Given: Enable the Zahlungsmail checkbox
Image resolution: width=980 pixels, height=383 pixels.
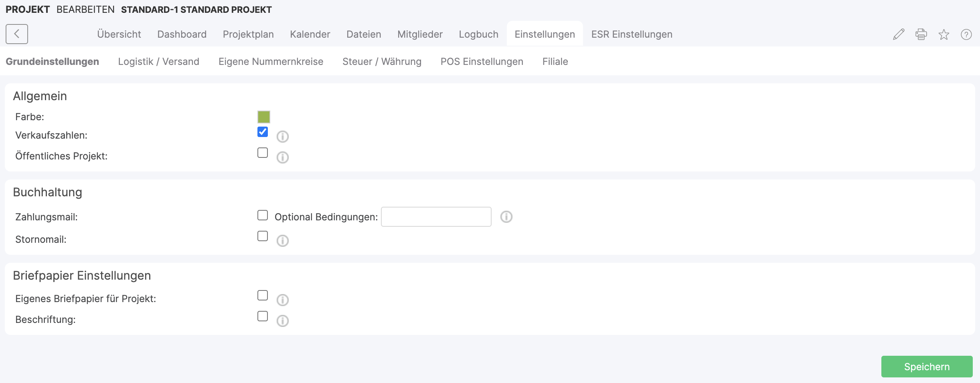Looking at the screenshot, I should click(263, 215).
